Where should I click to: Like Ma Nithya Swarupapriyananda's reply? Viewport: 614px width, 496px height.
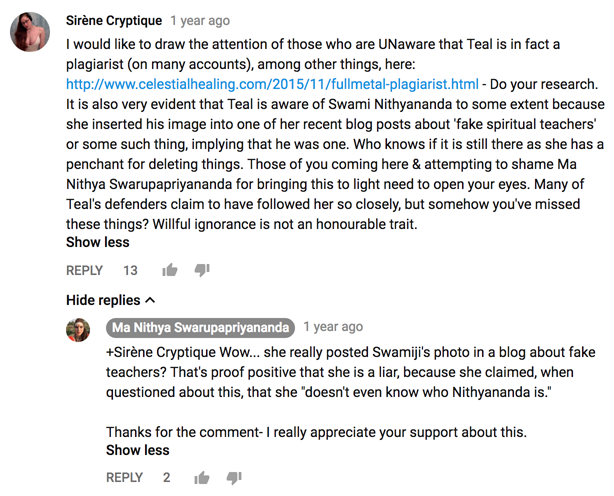click(201, 478)
